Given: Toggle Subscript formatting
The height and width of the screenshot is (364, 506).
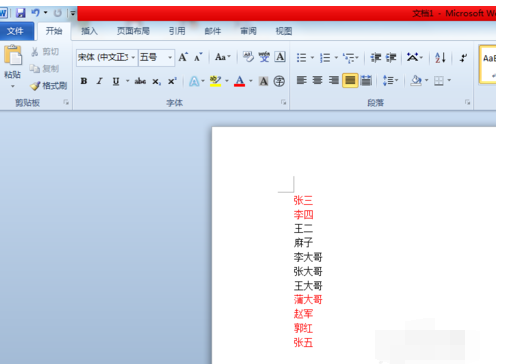Looking at the screenshot, I should pyautogui.click(x=157, y=81).
